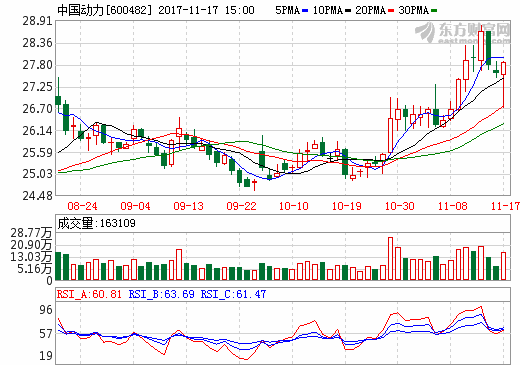Viewport: 520px width, 365px height.
Task: Click the 27.80 price axis label
Action: click(38, 65)
